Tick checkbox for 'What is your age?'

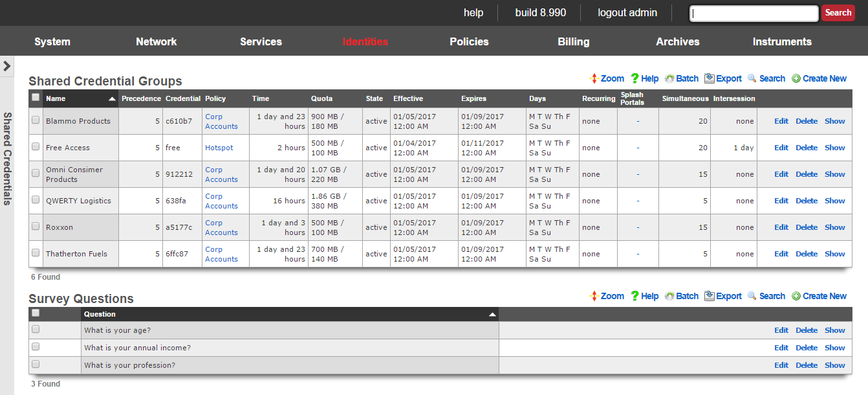(x=36, y=329)
